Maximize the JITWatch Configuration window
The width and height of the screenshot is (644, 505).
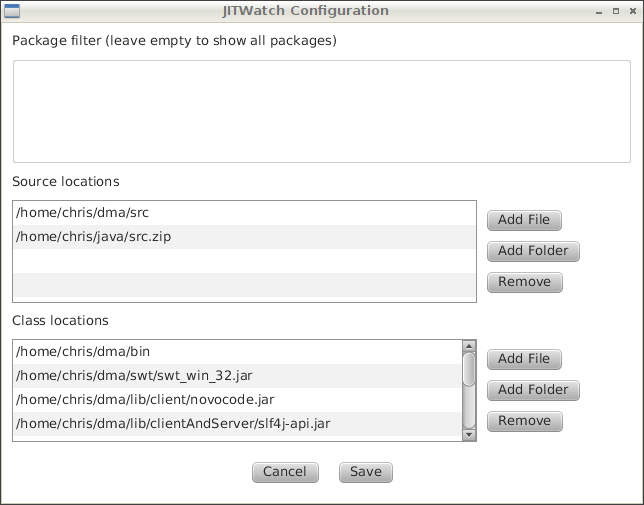[616, 11]
